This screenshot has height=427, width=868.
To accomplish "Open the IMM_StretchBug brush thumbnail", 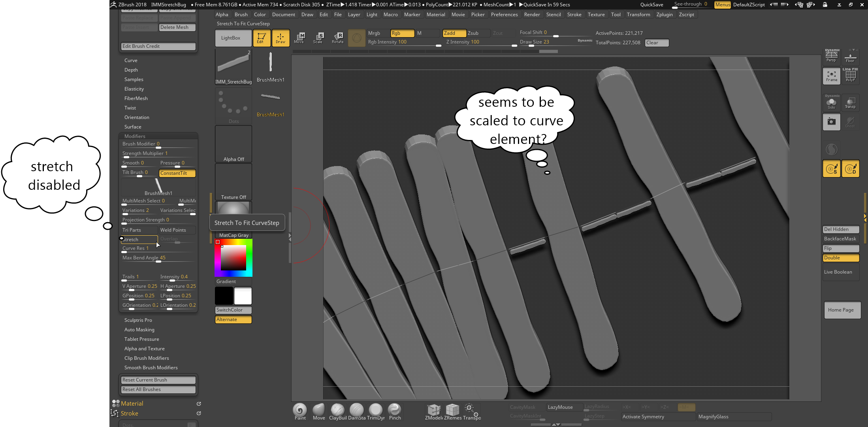I will click(x=233, y=67).
